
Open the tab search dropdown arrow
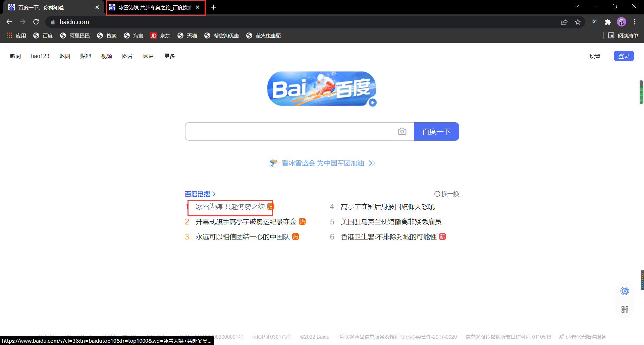point(577,6)
